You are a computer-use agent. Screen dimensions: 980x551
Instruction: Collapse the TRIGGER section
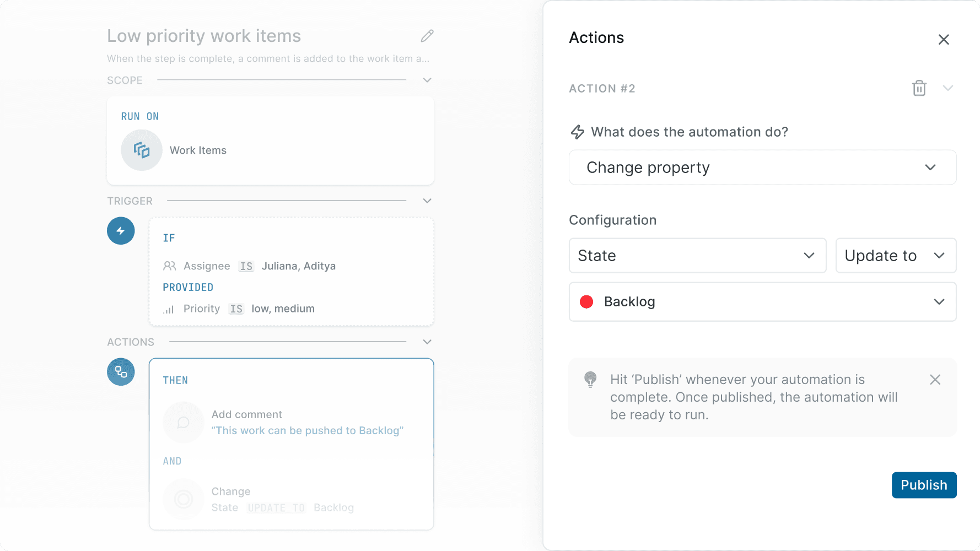point(427,201)
